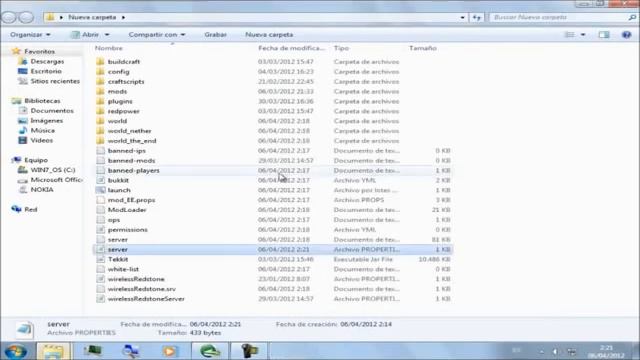Open the Organizar dropdown menu
Screen dimensions: 640x360
click(30, 35)
